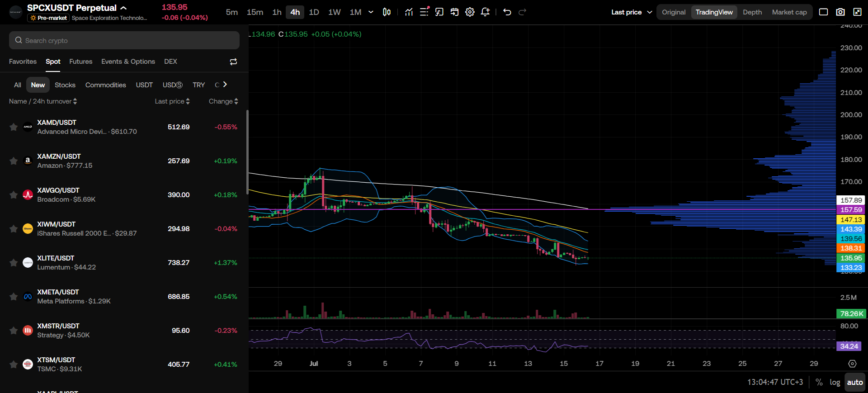This screenshot has height=393, width=868.
Task: Favorite XAMZN/USDT with its star
Action: point(14,161)
